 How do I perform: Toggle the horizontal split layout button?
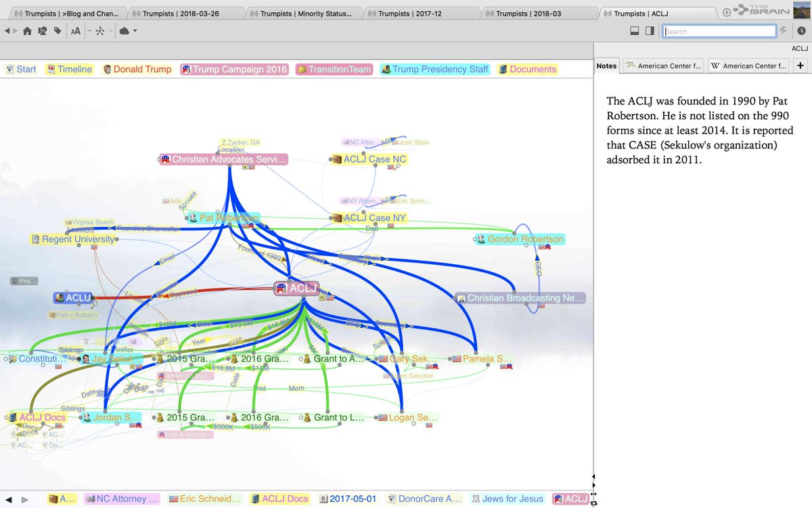click(x=635, y=30)
